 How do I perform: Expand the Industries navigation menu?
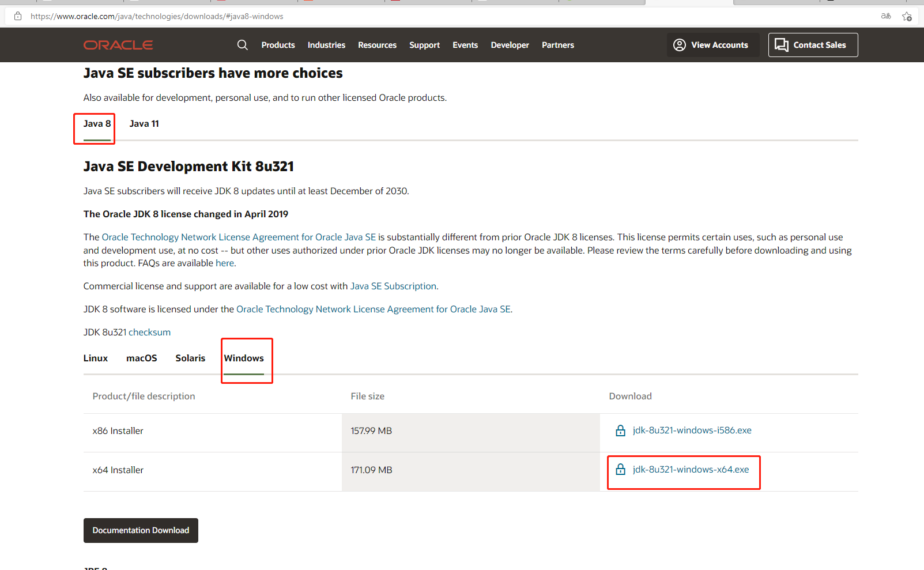coord(326,45)
